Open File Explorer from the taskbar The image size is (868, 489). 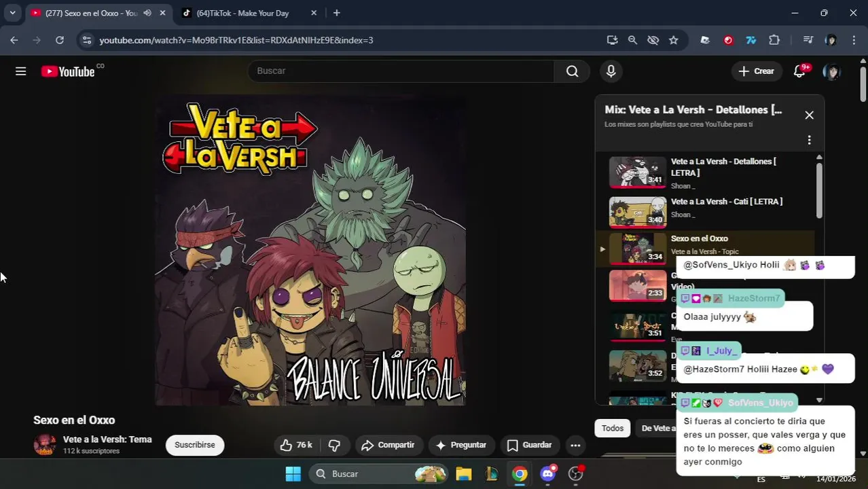click(464, 474)
